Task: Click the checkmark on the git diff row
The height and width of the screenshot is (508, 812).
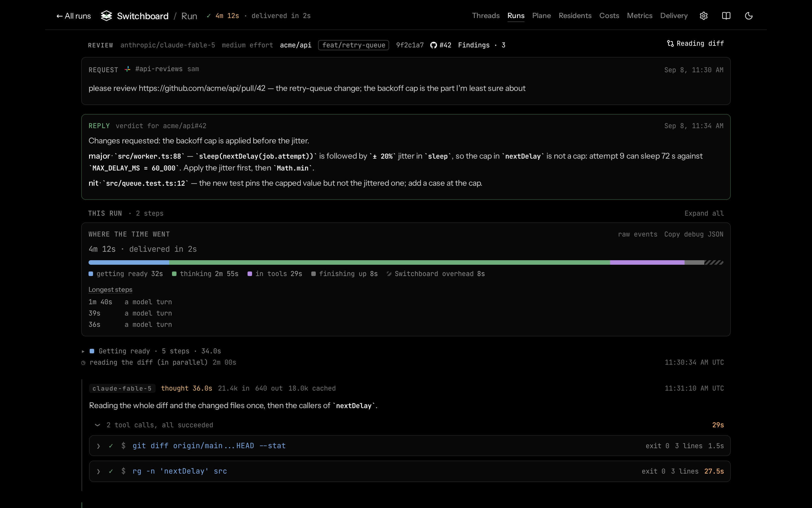Action: 111,446
